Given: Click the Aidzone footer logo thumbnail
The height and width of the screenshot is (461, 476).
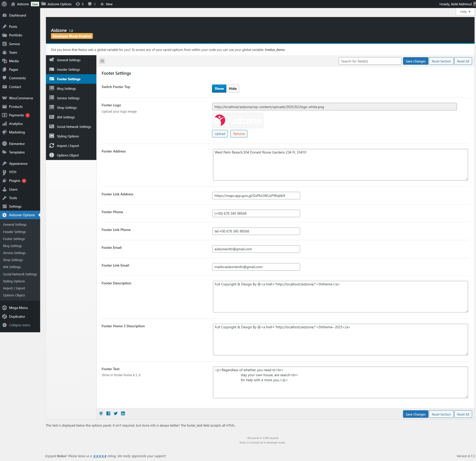Looking at the screenshot, I should [237, 121].
